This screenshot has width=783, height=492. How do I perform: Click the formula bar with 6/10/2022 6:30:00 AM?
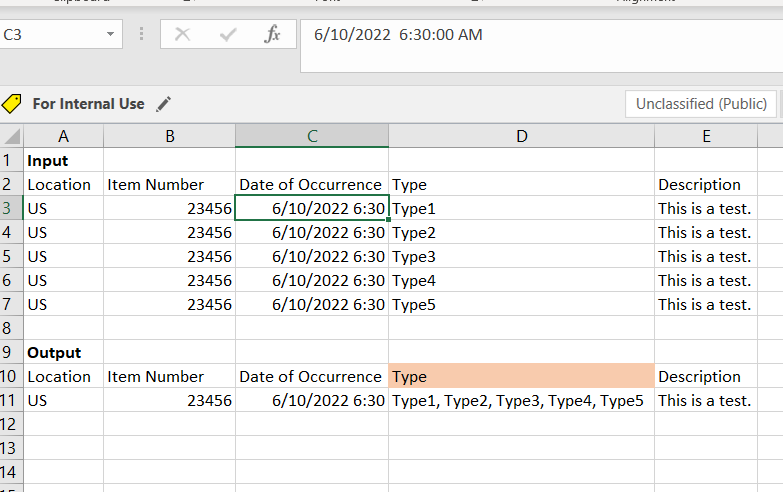[x=541, y=46]
